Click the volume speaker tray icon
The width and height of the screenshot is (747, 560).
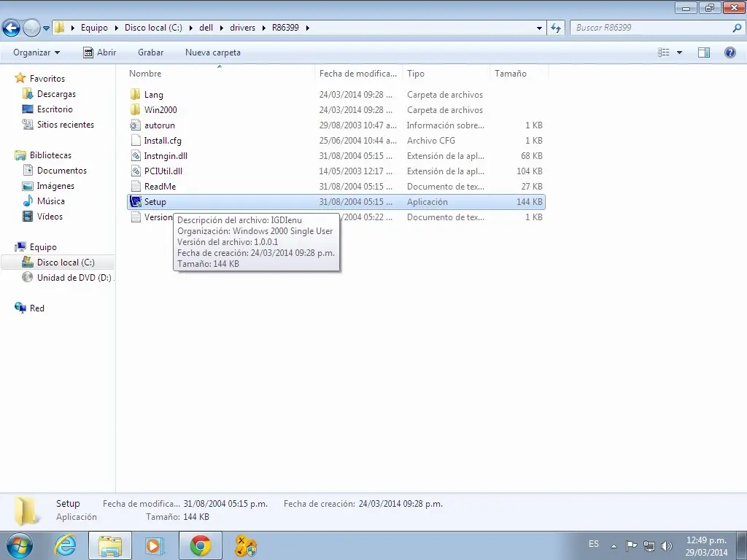click(667, 545)
